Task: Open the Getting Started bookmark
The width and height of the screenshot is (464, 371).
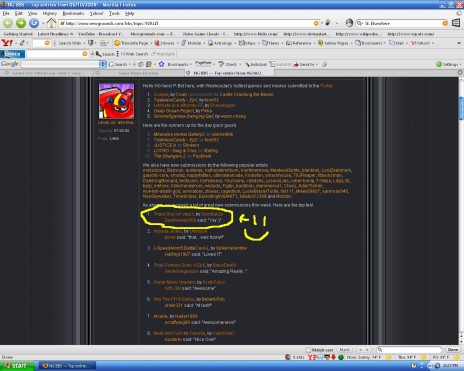Action: 18,34
